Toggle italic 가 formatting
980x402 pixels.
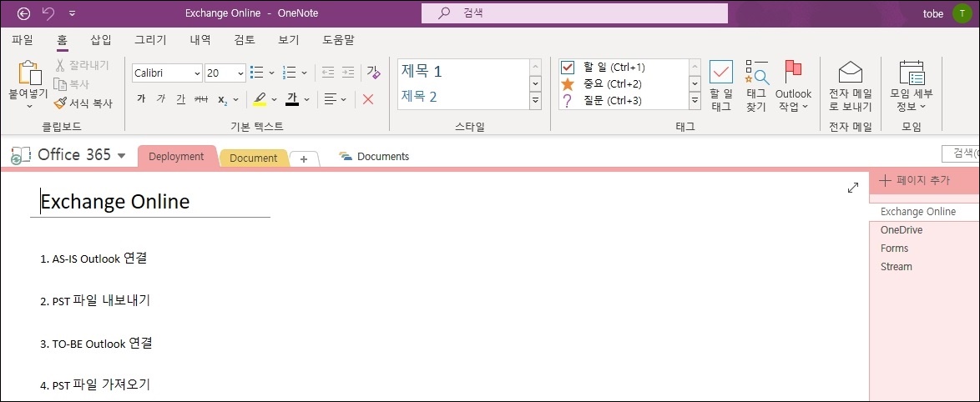click(160, 99)
